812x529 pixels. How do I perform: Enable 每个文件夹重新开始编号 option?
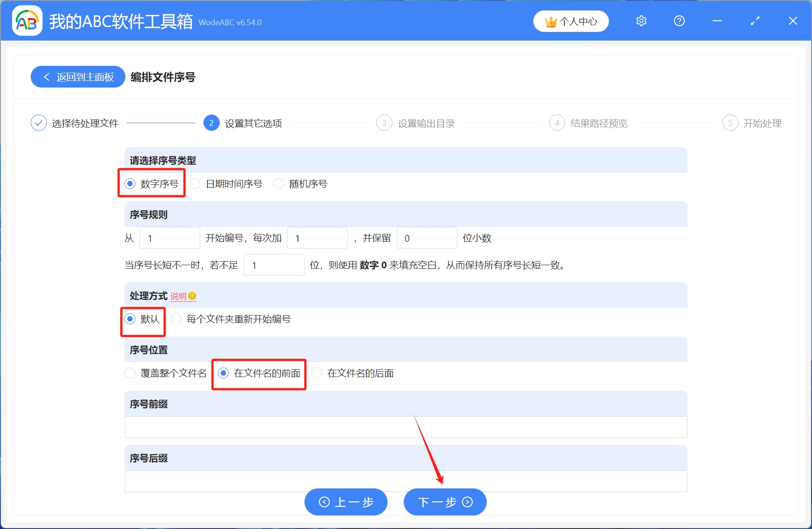coord(177,319)
